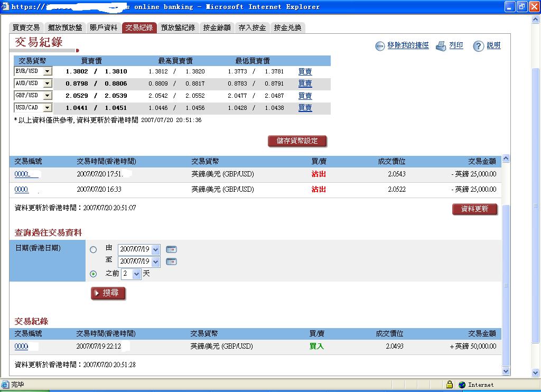This screenshot has width=541, height=392.
Task: Click the 列印 print link
Action: point(456,45)
